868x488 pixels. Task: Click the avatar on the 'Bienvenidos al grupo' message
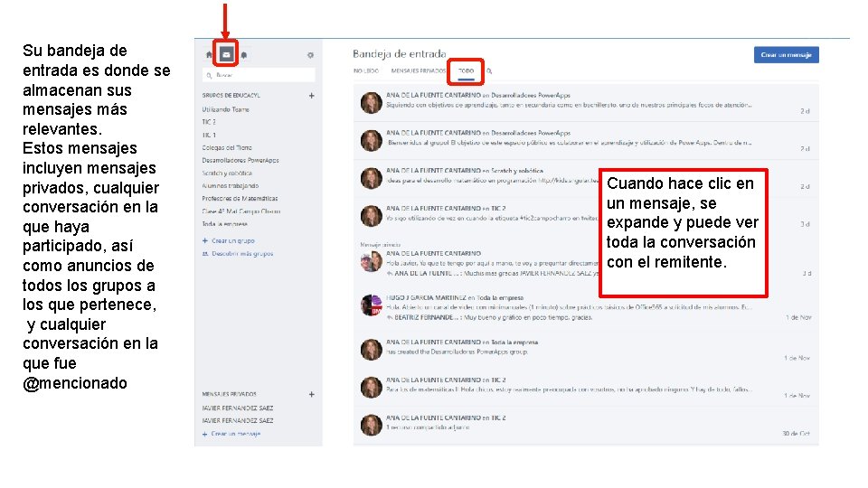coord(371,141)
